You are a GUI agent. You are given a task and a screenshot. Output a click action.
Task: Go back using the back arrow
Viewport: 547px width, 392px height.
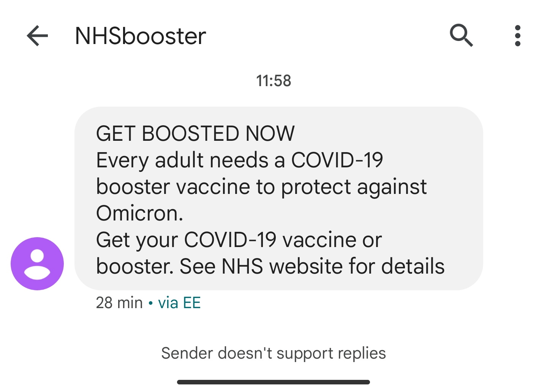tap(37, 36)
